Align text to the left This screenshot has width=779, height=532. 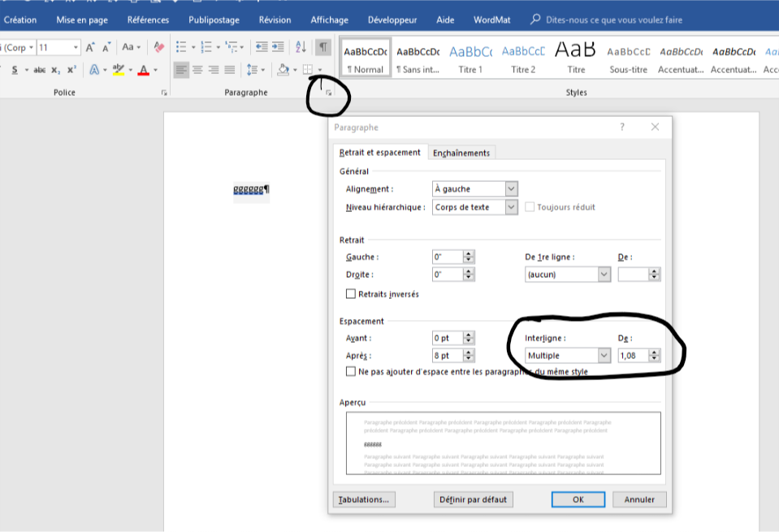click(x=181, y=70)
